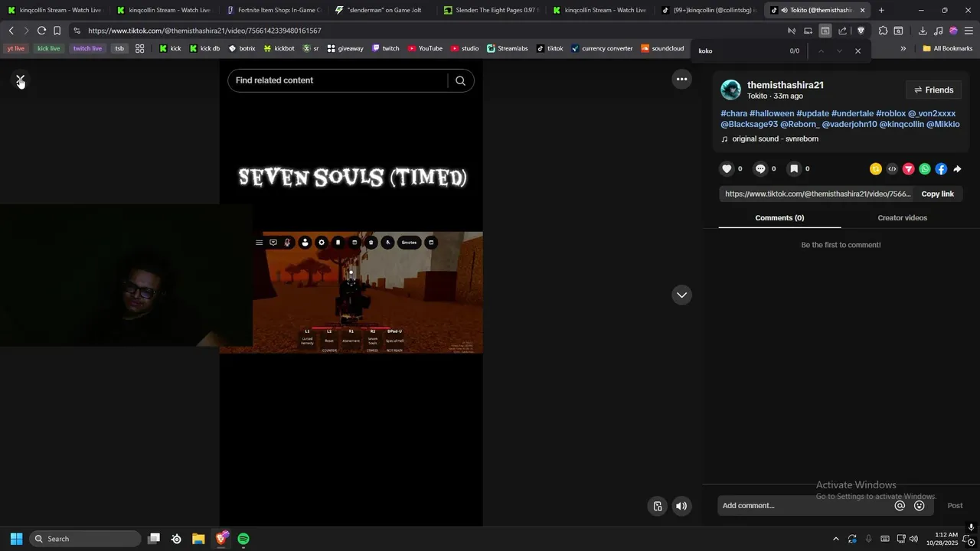The image size is (980, 551).
Task: Close the active Tokito TikTok tab
Action: tap(862, 10)
